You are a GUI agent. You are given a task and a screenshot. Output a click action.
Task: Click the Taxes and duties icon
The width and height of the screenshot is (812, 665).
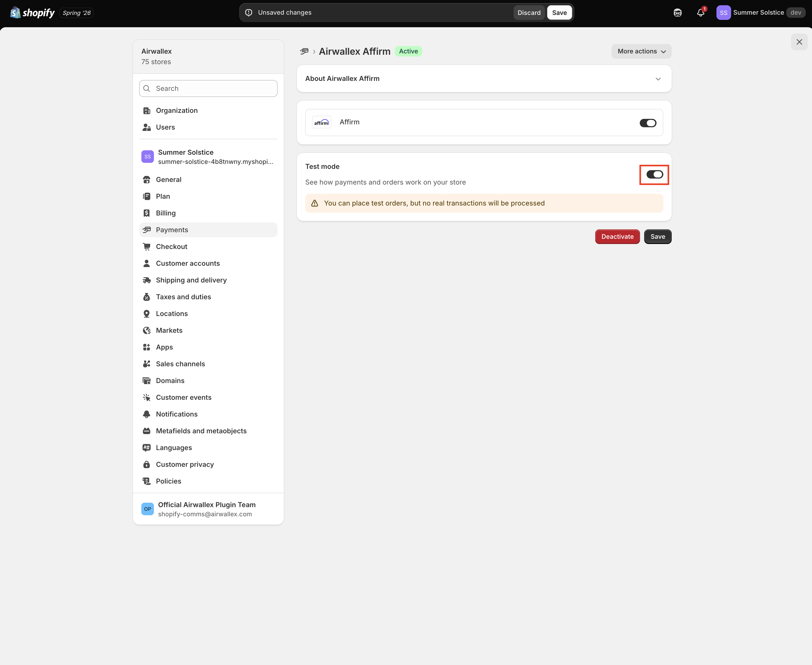147,297
